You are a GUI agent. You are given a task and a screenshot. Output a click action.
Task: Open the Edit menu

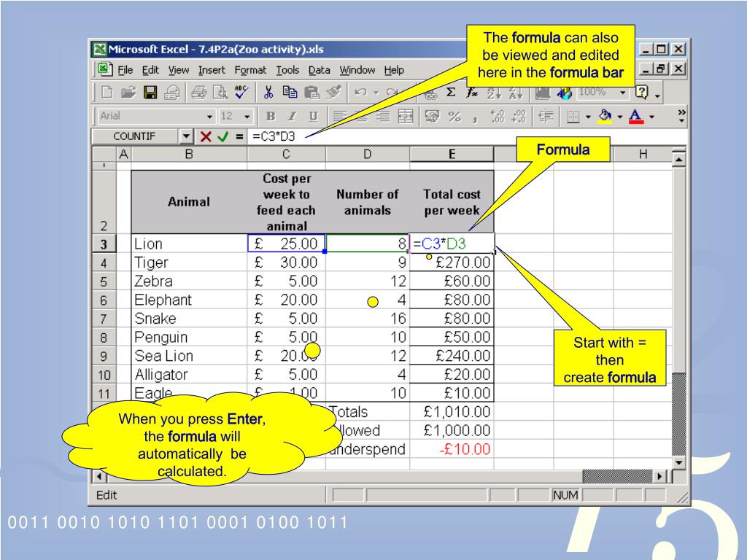point(150,70)
